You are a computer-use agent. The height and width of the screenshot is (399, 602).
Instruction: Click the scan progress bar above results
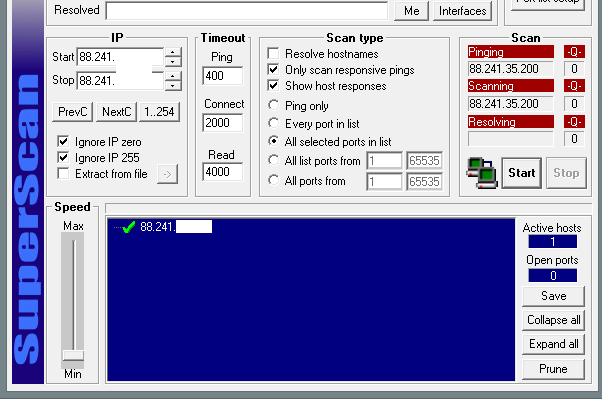[348, 209]
